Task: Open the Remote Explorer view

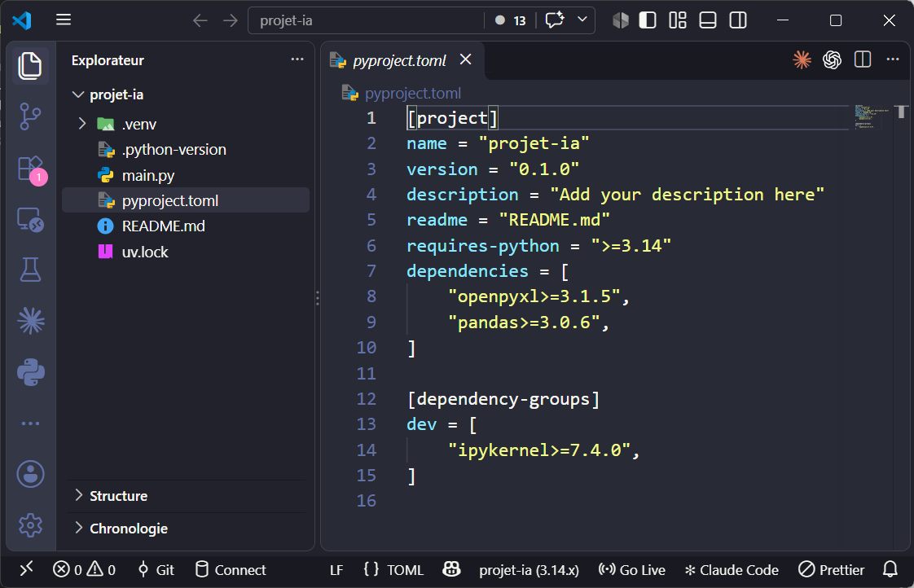Action: click(30, 220)
